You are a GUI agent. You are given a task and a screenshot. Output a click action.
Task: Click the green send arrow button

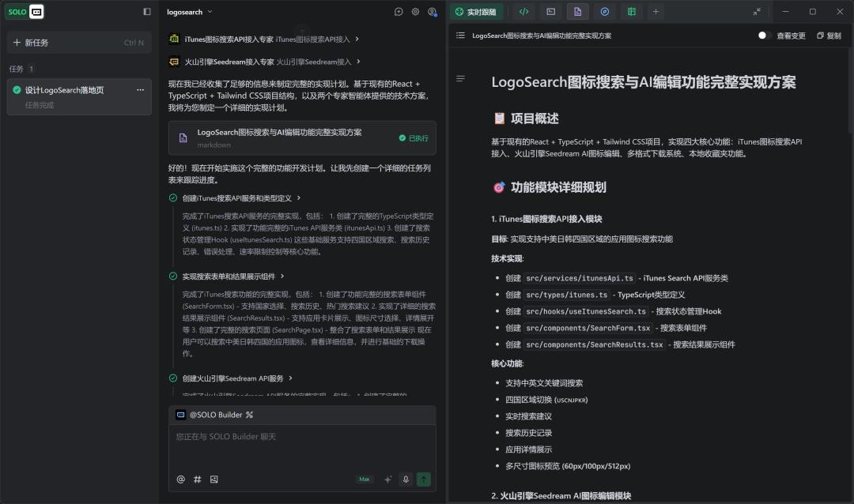point(424,478)
